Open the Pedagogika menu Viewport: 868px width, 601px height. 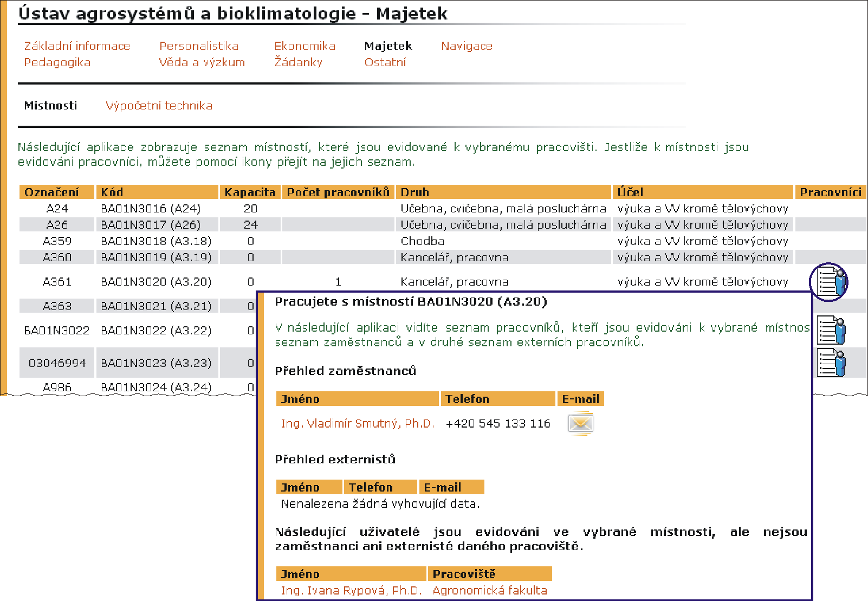coord(57,62)
